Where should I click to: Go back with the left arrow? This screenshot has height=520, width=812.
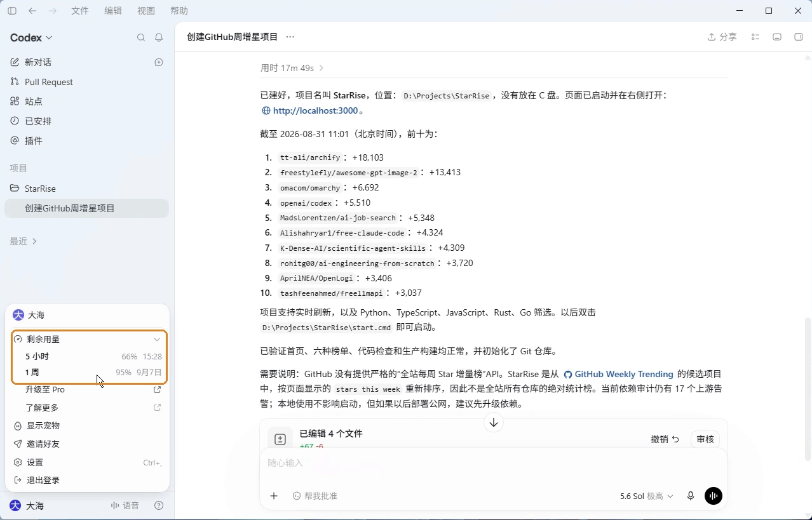coord(32,11)
